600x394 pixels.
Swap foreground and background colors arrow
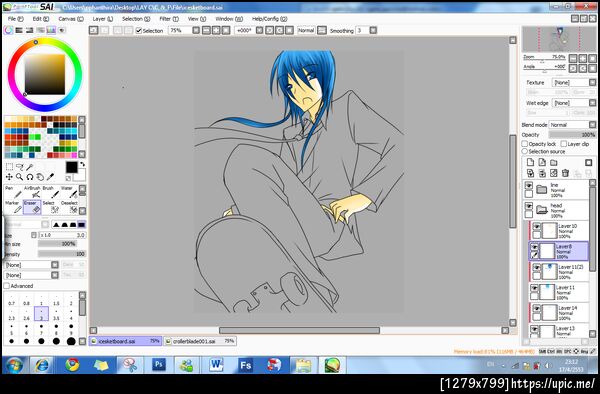coord(82,165)
